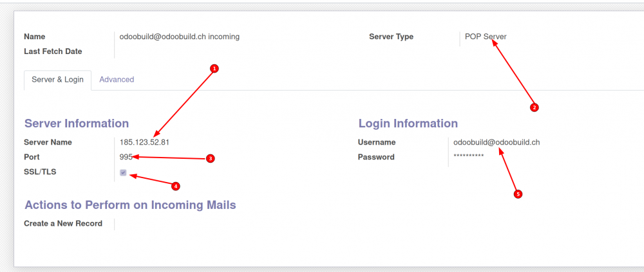This screenshot has width=644, height=272.
Task: Click the Last Fetch Date label
Action: coord(53,51)
